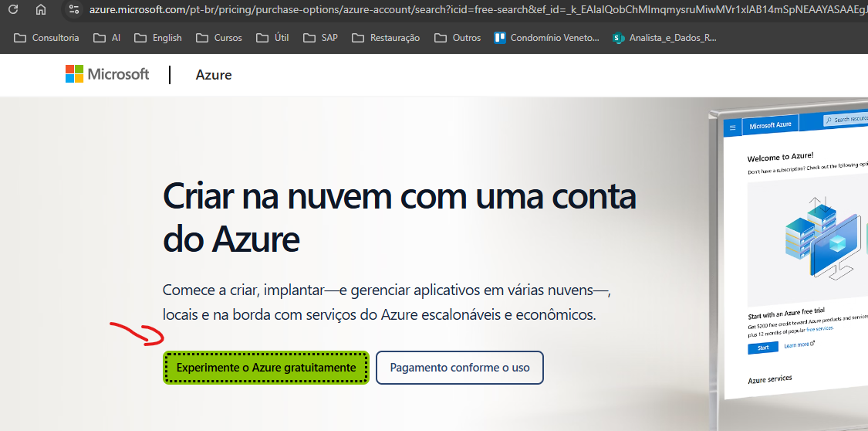Open site information icon in address bar

click(74, 9)
